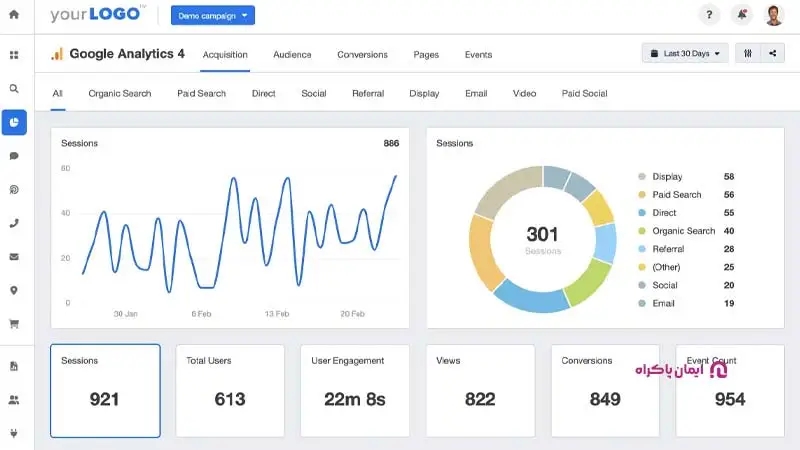The image size is (800, 450).
Task: Open the user profile avatar menu
Action: [x=774, y=15]
